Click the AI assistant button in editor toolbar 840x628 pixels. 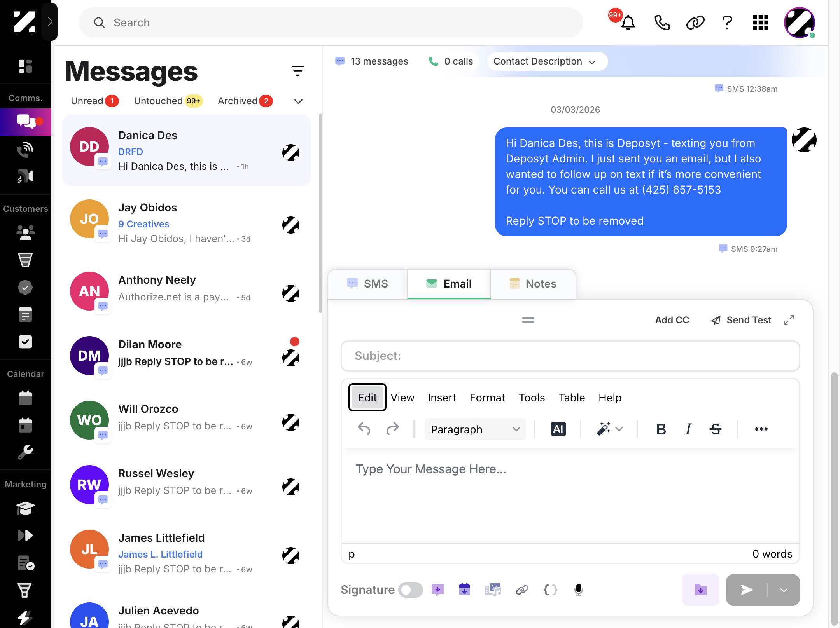(x=558, y=429)
